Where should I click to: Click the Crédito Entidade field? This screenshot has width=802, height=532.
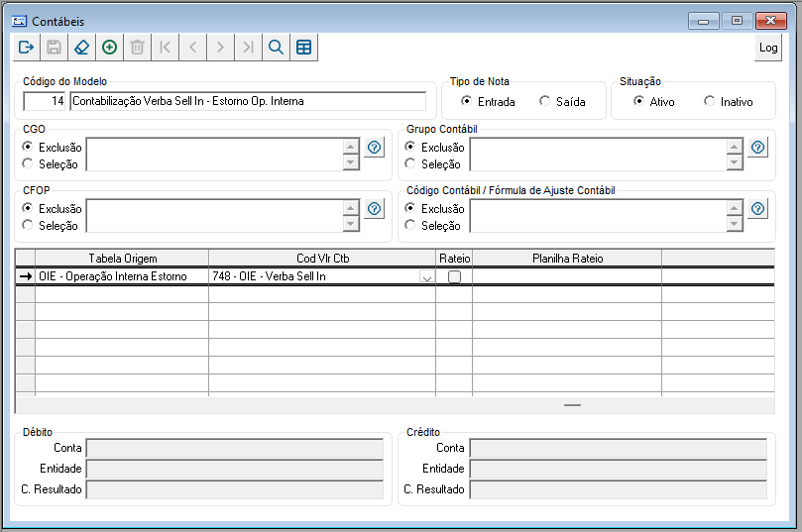pos(619,470)
